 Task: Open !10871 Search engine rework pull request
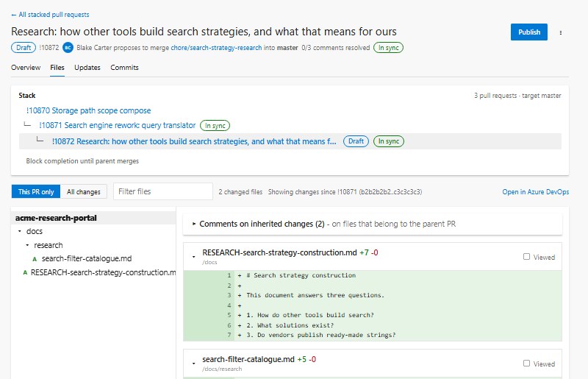coord(118,125)
